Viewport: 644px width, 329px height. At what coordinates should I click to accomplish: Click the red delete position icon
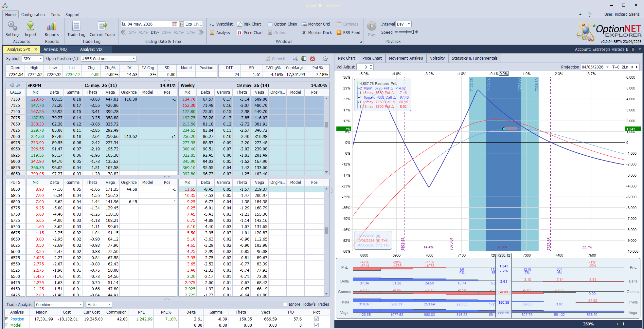[x=313, y=59]
